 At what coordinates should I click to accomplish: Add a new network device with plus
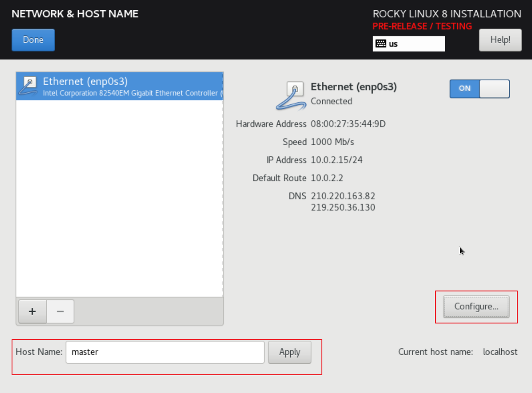pos(32,311)
